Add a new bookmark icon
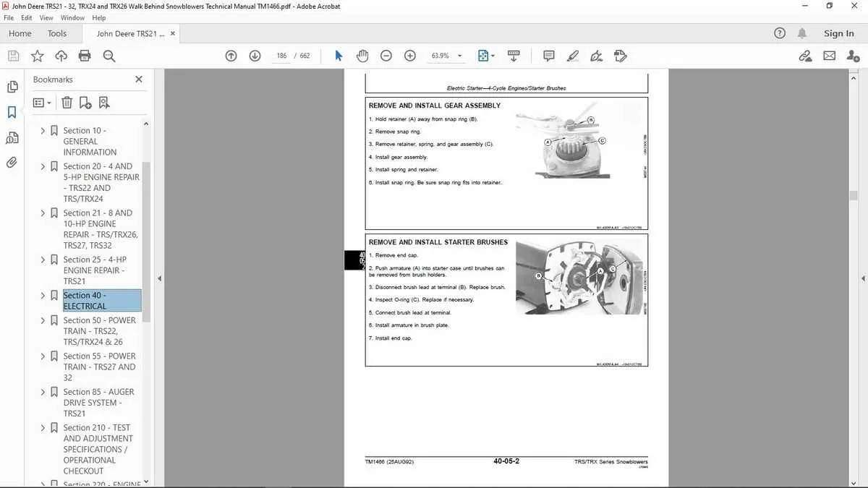Viewport: 868px width, 488px height. point(85,103)
